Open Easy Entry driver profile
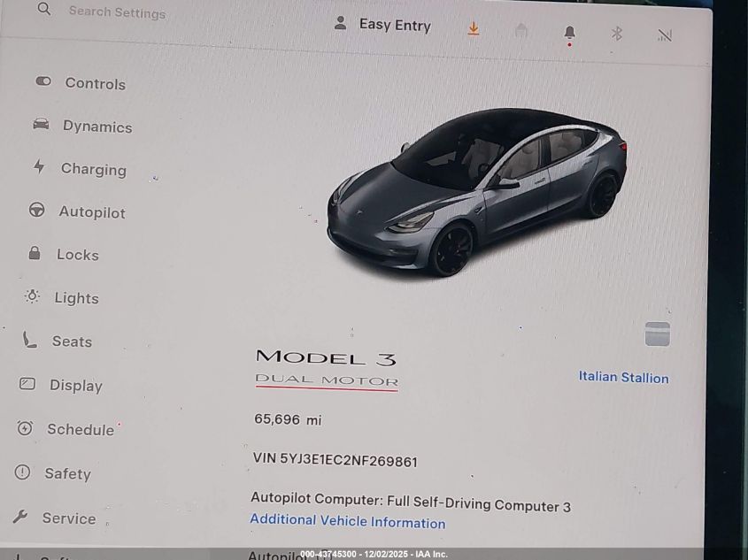This screenshot has width=748, height=560. click(x=382, y=24)
